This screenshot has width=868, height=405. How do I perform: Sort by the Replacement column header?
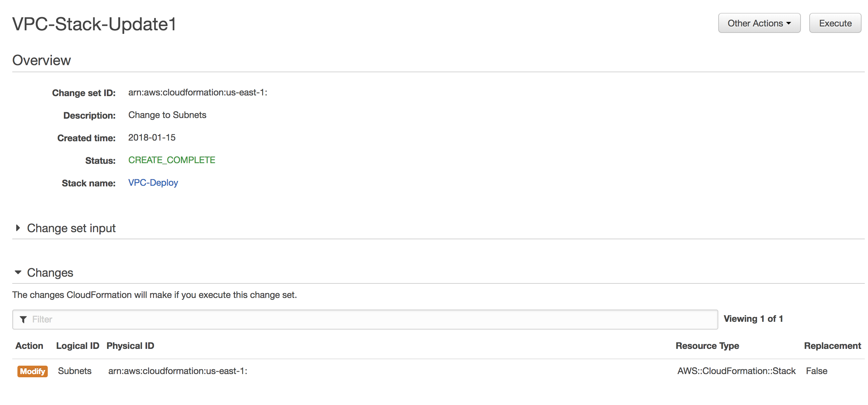(x=832, y=346)
